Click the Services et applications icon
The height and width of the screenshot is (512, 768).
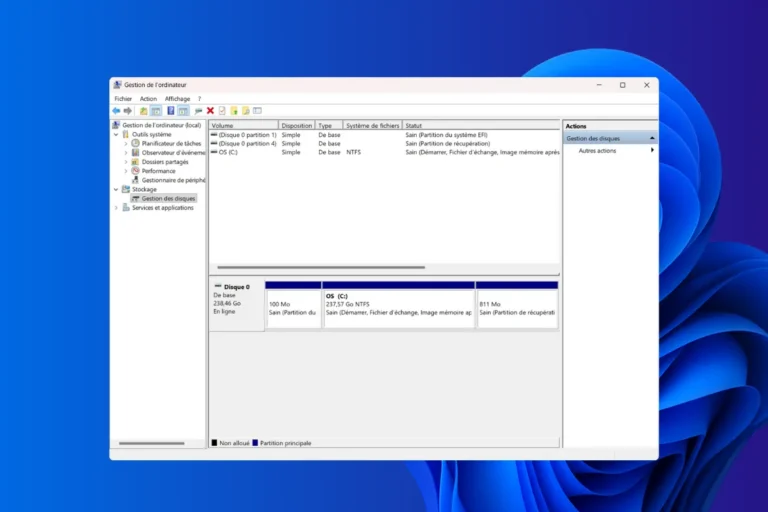(126, 208)
